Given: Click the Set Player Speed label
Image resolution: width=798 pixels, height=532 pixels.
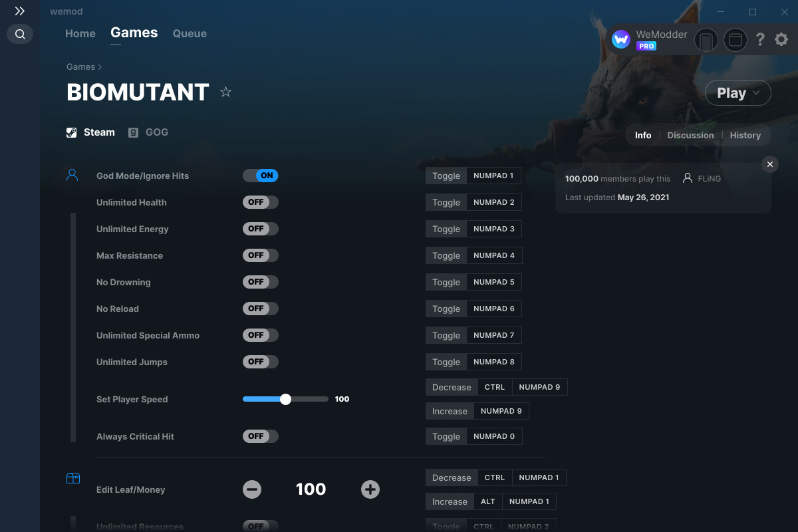Looking at the screenshot, I should point(132,399).
